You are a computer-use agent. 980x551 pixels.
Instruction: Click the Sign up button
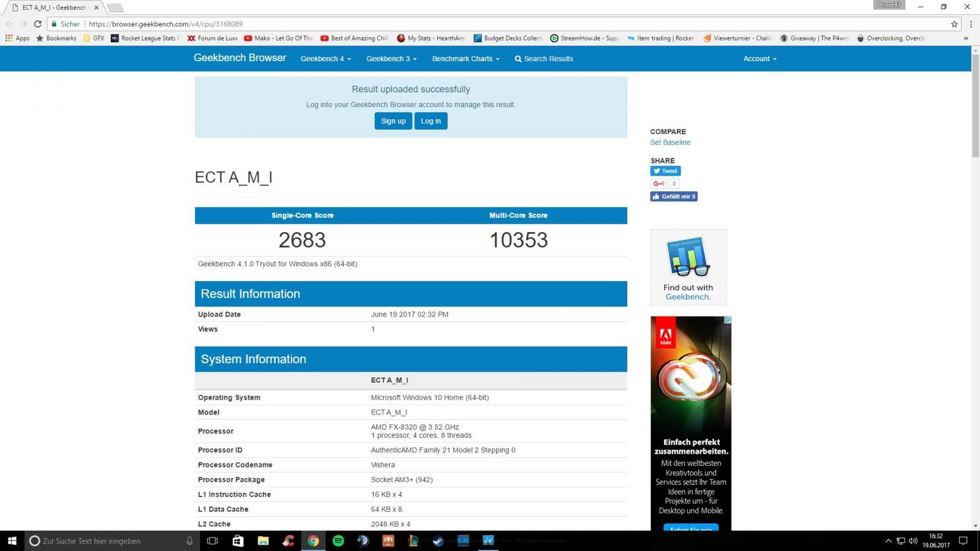tap(393, 121)
